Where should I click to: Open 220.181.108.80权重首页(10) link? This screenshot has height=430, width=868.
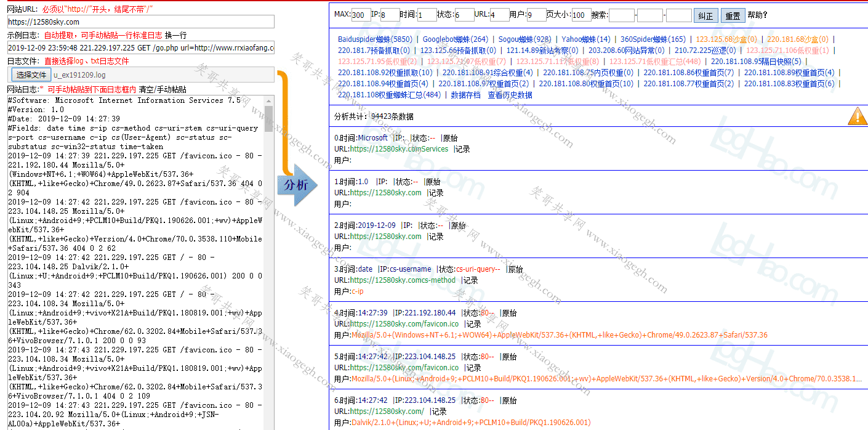(x=586, y=83)
